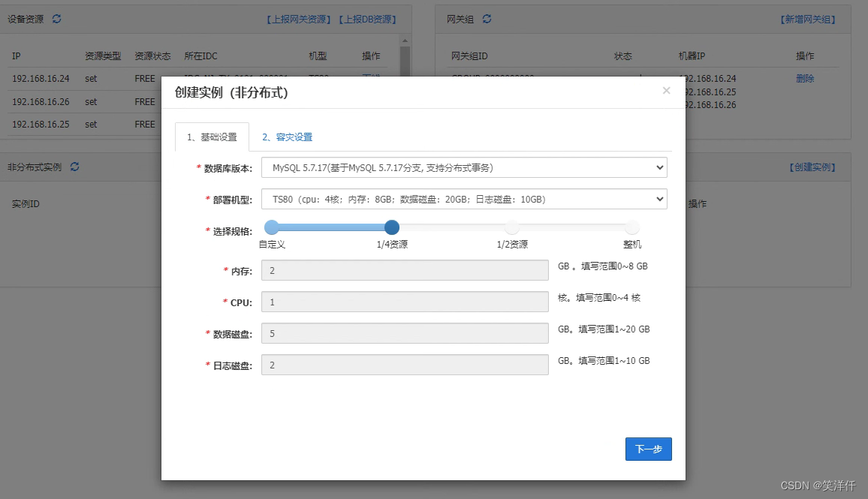The width and height of the screenshot is (868, 499).
Task: Click the CPU input field
Action: coord(405,302)
